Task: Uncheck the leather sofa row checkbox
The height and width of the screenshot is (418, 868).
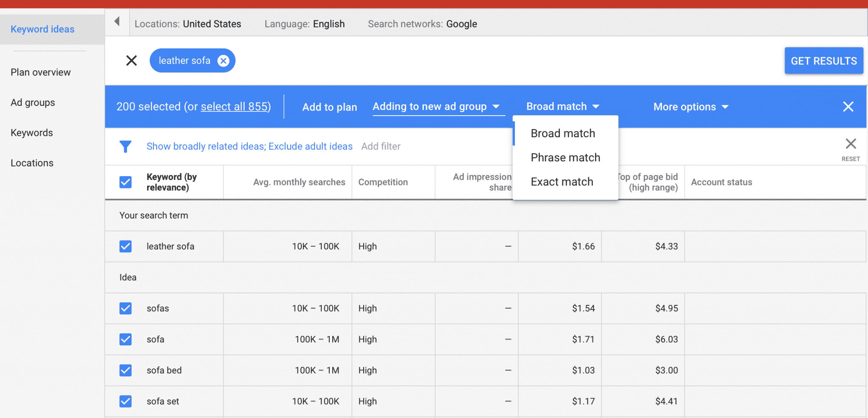Action: (x=125, y=246)
